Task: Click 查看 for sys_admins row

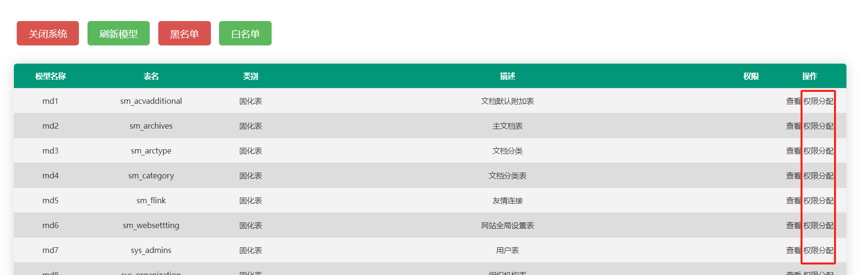Action: coord(793,250)
